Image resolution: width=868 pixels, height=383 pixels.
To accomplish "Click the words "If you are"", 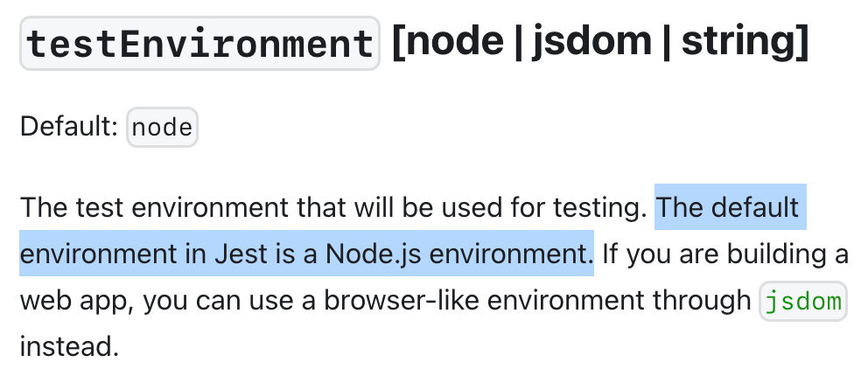I will [659, 255].
